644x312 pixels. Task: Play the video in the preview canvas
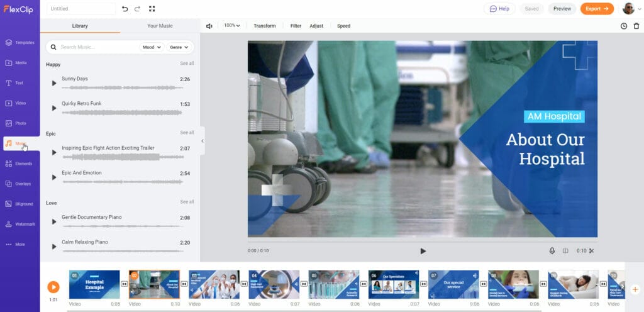click(x=423, y=251)
